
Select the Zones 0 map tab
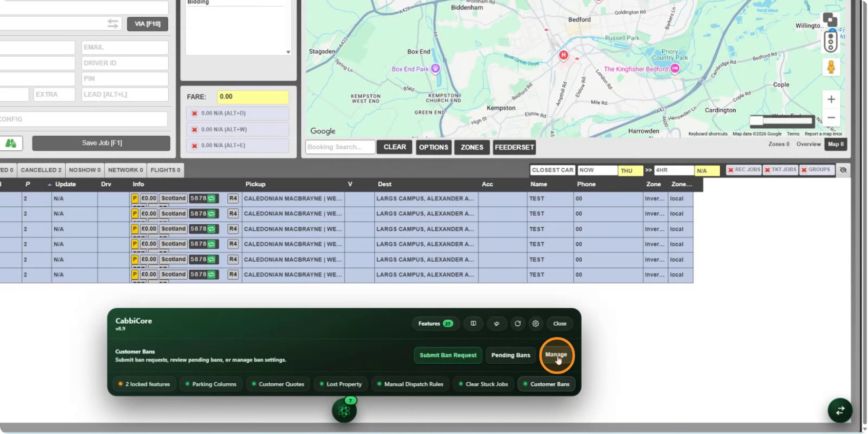tap(779, 144)
